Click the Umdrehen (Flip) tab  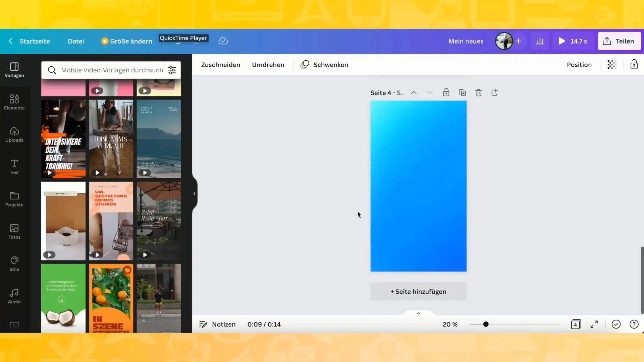268,65
